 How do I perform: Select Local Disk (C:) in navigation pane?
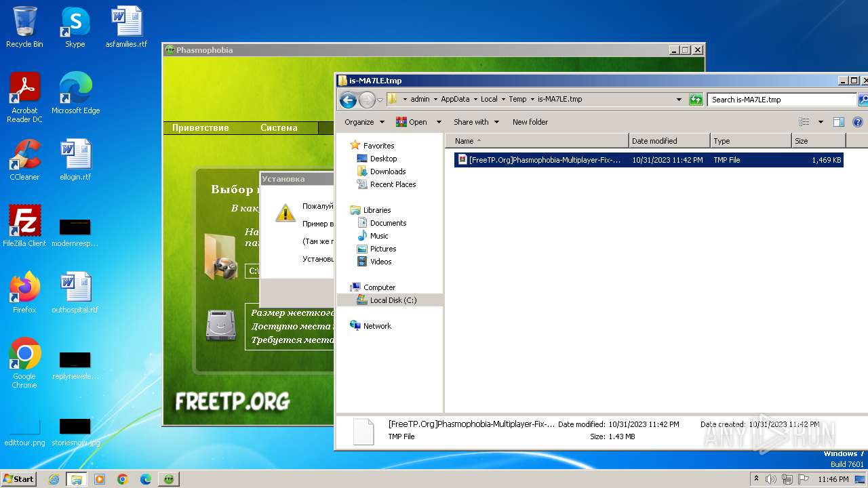tap(393, 300)
